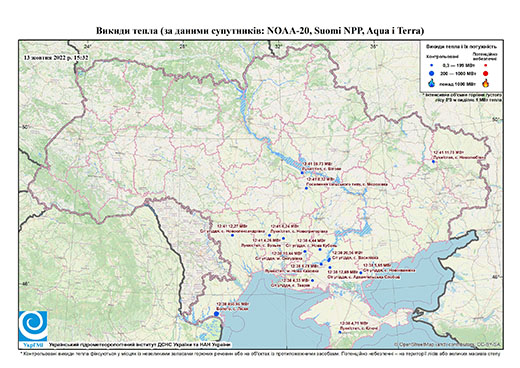The width and height of the screenshot is (520, 368).
Task: Click the small blue dot in the legend
Action: (x=432, y=65)
